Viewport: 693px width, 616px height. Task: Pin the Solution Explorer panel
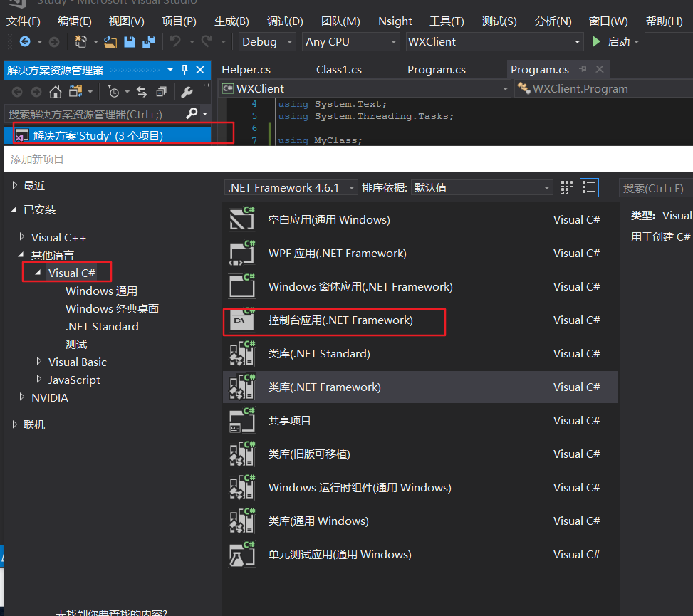tap(184, 69)
